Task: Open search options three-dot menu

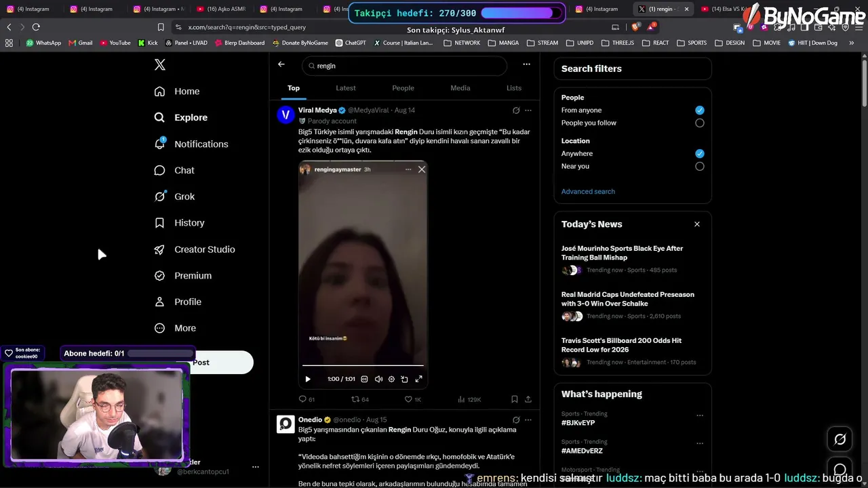Action: tap(526, 64)
